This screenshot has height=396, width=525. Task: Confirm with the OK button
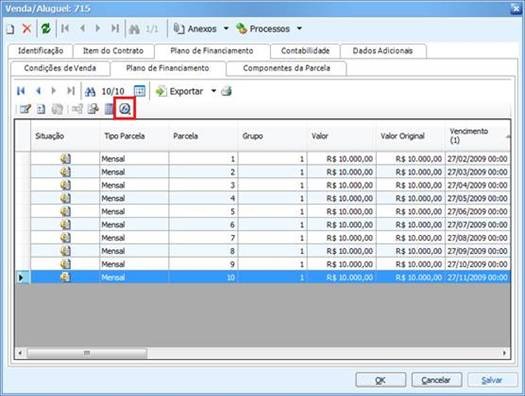click(381, 380)
